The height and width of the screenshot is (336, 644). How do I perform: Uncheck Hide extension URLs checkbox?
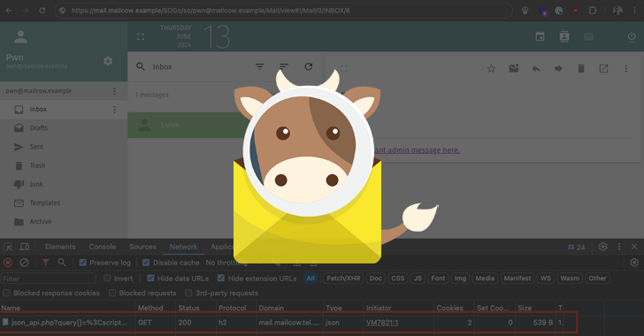point(221,278)
